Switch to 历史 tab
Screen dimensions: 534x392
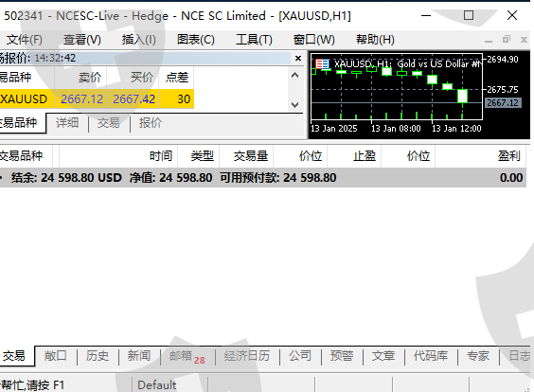[98, 356]
